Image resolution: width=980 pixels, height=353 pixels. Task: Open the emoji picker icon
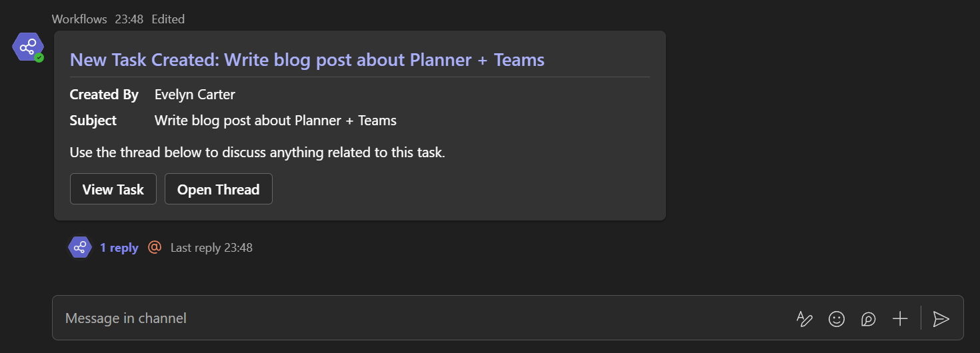837,319
